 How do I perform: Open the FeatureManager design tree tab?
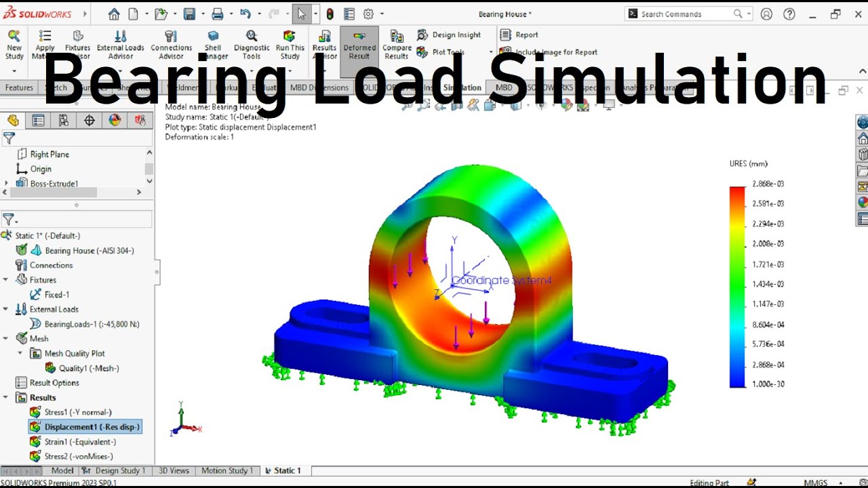coord(13,121)
